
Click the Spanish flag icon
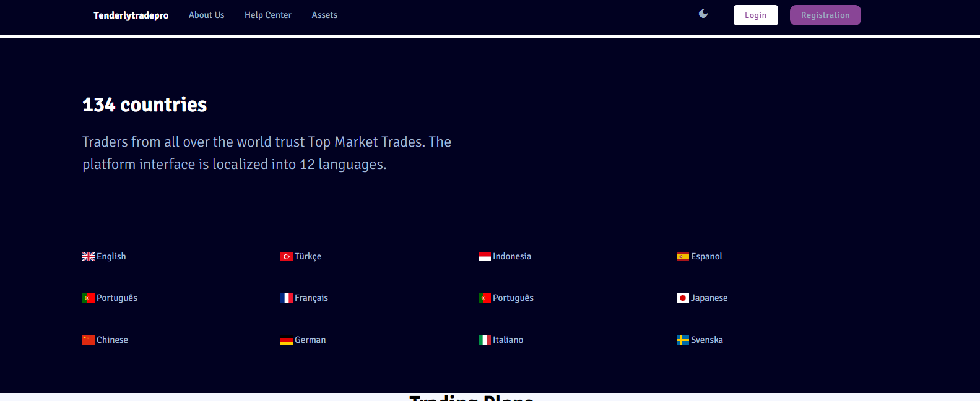tap(683, 257)
